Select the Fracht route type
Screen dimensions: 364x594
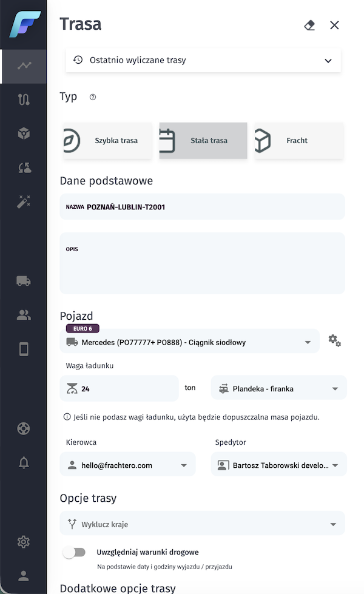(298, 141)
